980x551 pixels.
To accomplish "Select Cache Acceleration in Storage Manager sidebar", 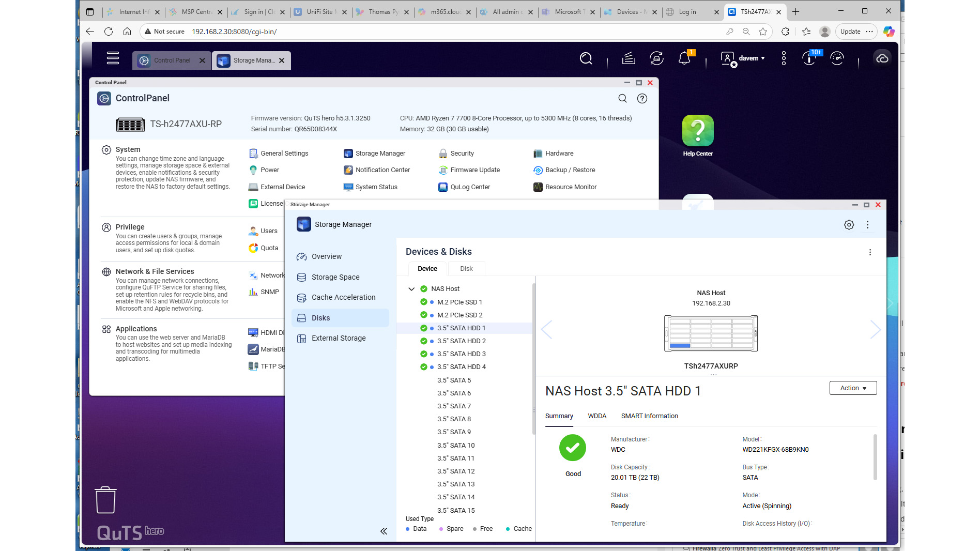I will click(343, 297).
